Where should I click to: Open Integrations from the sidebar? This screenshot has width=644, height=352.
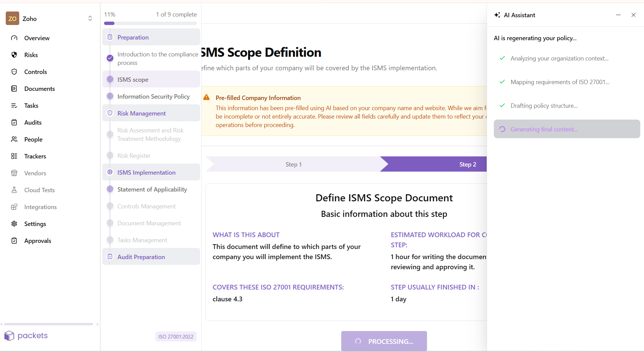[x=41, y=207]
